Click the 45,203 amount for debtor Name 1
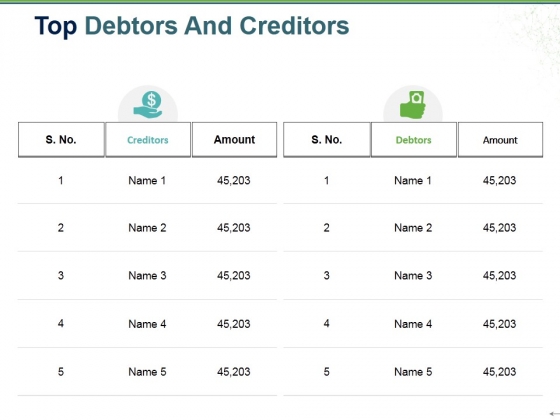560x420 pixels. point(499,180)
